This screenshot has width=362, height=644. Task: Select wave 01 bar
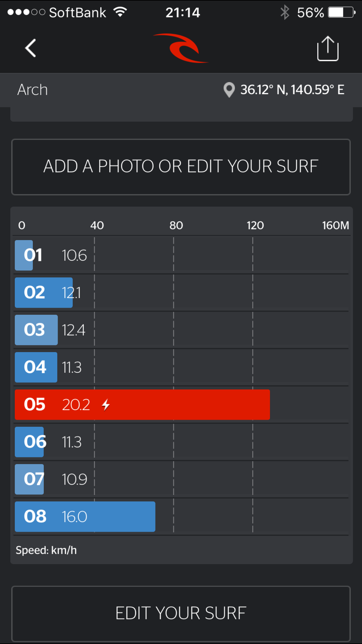pyautogui.click(x=24, y=255)
